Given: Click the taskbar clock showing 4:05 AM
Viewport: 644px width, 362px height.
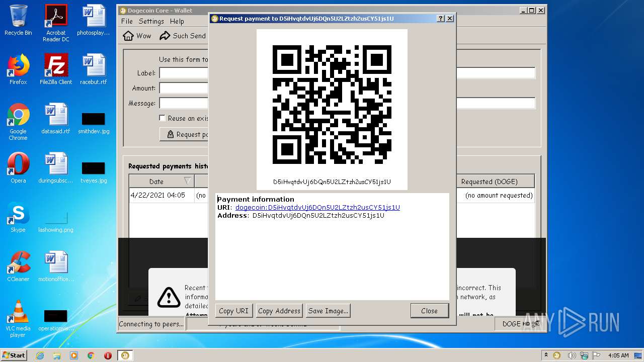Looking at the screenshot, I should (x=618, y=355).
